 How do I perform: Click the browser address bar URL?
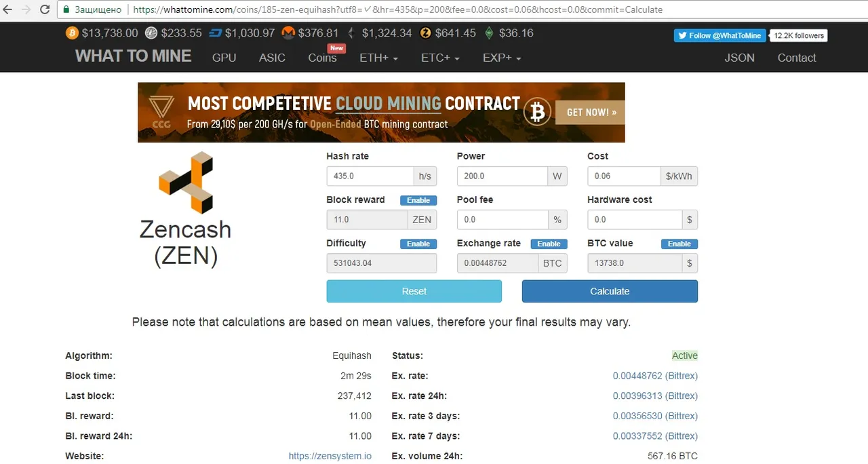pyautogui.click(x=397, y=10)
